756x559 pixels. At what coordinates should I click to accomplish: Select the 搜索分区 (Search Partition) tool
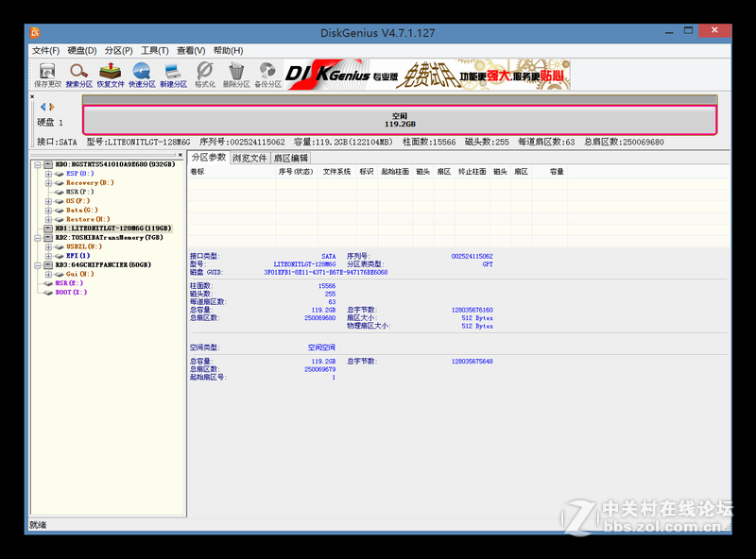click(x=78, y=73)
